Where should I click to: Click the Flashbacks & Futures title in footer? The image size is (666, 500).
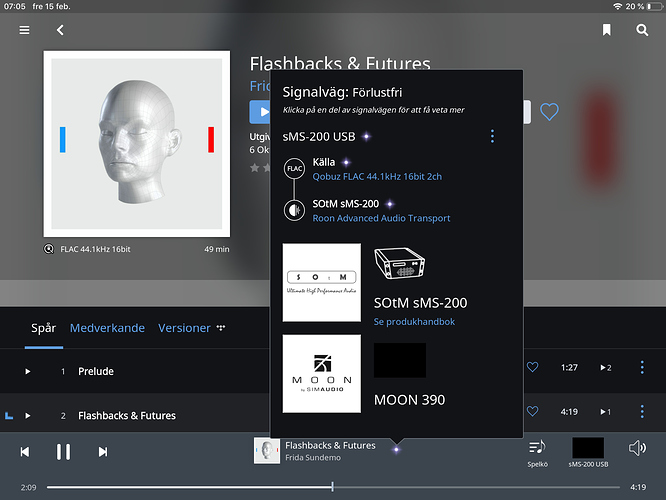[330, 445]
